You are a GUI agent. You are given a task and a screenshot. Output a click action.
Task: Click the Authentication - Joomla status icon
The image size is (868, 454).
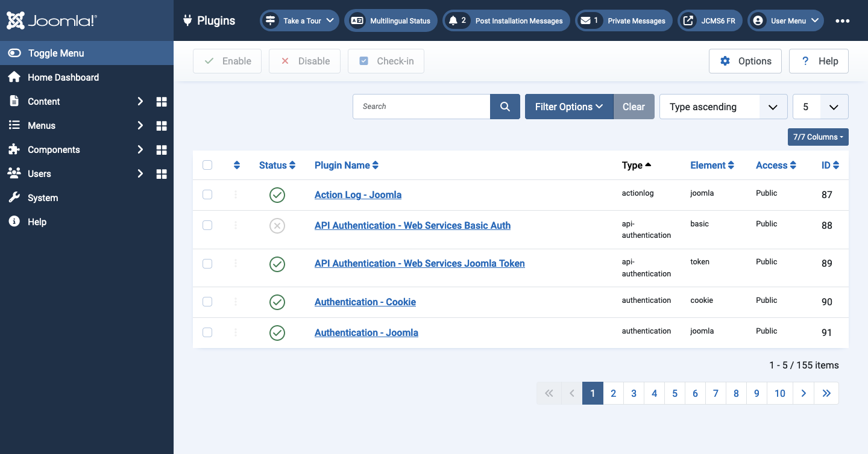[x=277, y=333]
